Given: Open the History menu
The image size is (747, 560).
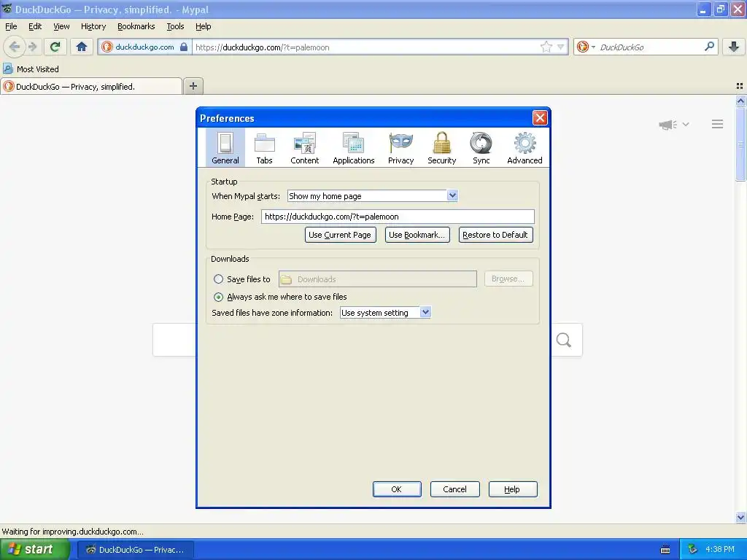Looking at the screenshot, I should (93, 26).
